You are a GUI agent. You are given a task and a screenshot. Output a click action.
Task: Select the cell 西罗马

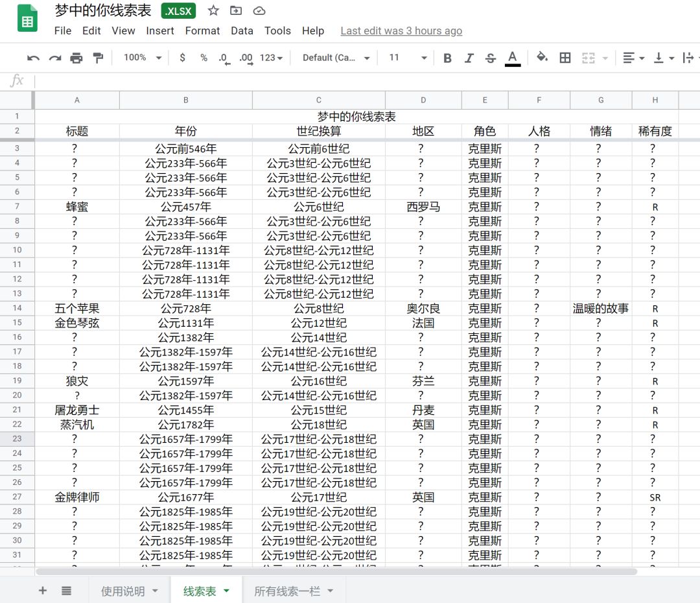(423, 207)
